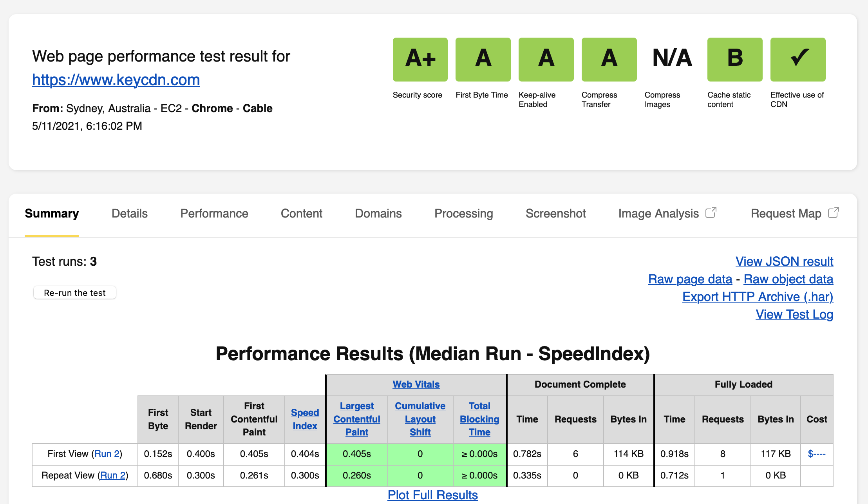The height and width of the screenshot is (504, 868).
Task: Click the Cache static content B grade badge
Action: [x=735, y=60]
